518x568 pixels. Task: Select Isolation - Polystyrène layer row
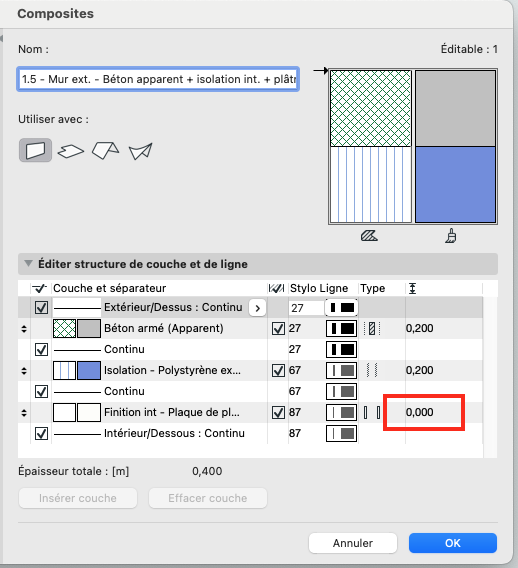tap(250, 371)
